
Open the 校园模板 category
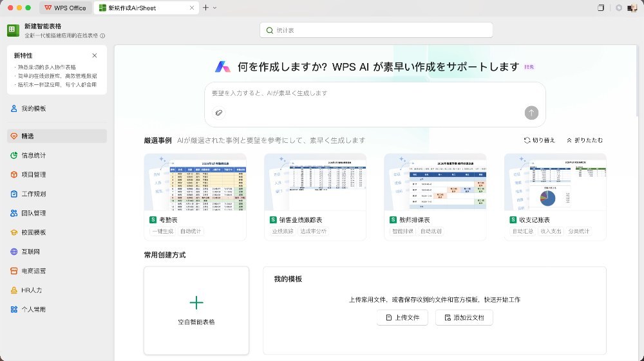tap(57, 232)
